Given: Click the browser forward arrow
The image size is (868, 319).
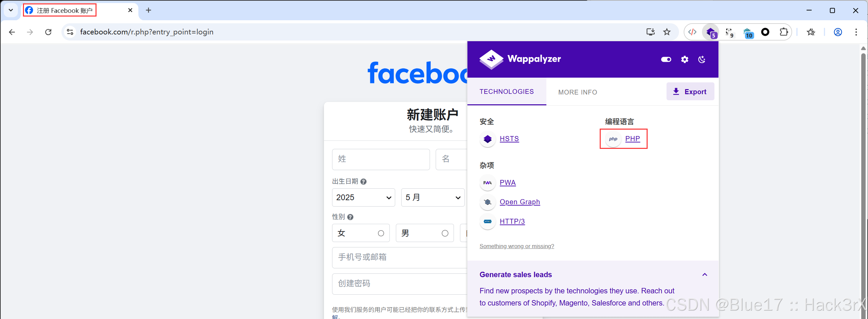Looking at the screenshot, I should (x=30, y=32).
